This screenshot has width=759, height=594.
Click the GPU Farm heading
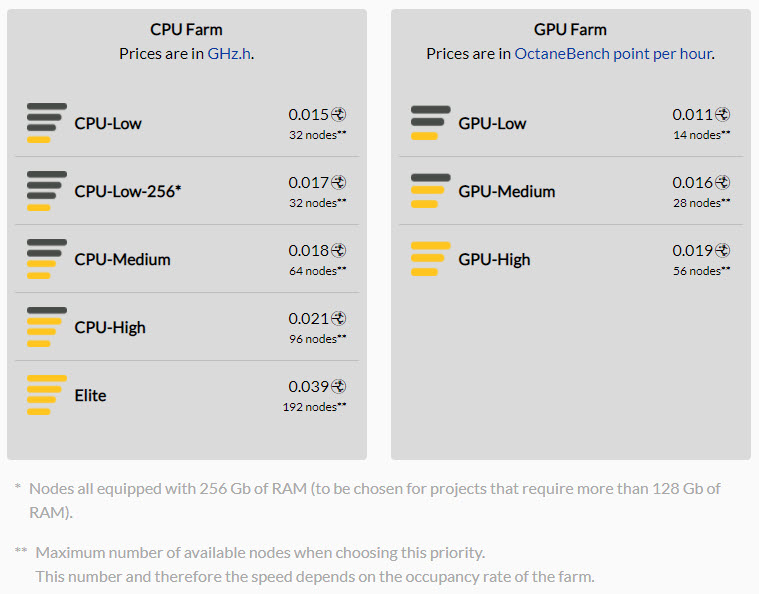[x=570, y=30]
